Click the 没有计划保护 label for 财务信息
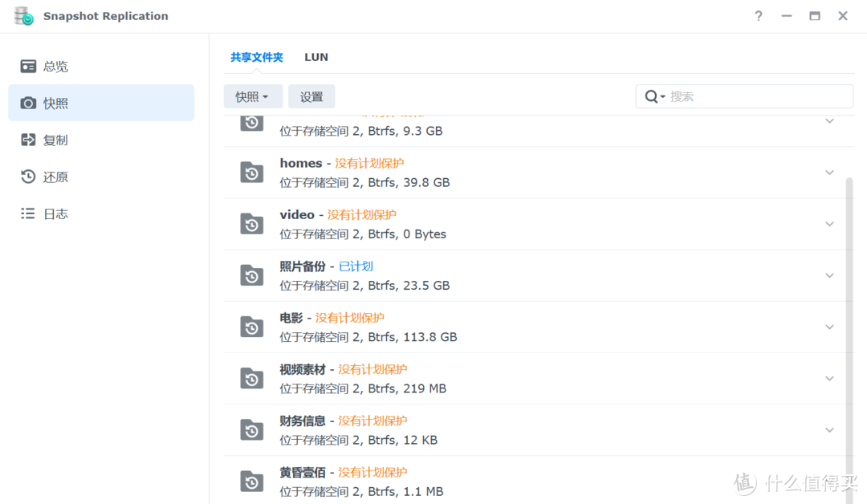This screenshot has height=504, width=867. 372,420
